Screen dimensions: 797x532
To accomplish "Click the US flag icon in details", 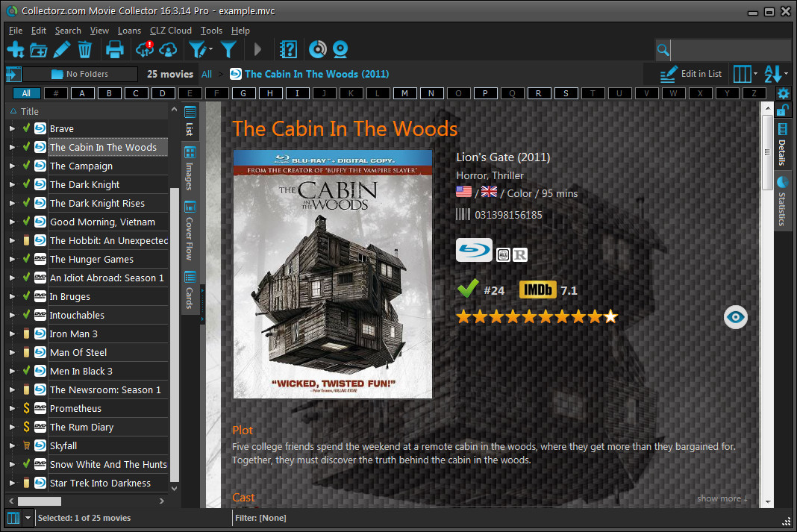I will pos(463,192).
